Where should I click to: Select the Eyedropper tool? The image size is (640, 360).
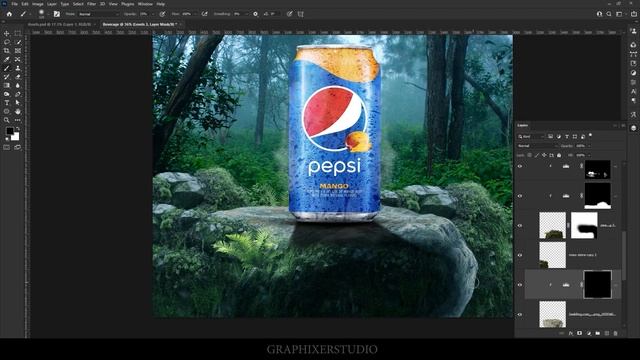pos(7,60)
